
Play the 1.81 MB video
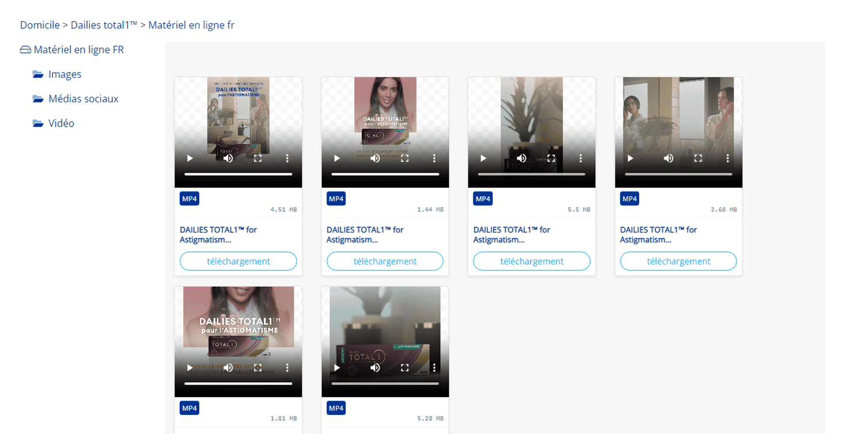[x=190, y=367]
